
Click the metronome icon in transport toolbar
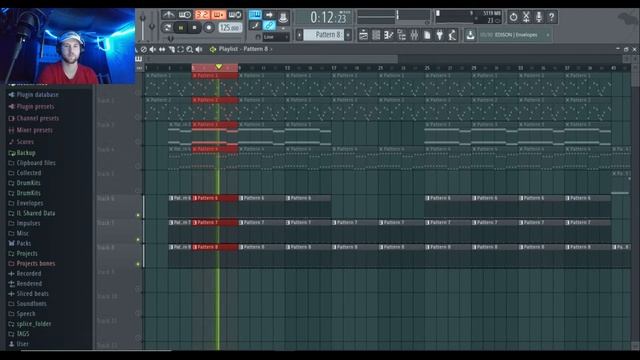coord(168,15)
